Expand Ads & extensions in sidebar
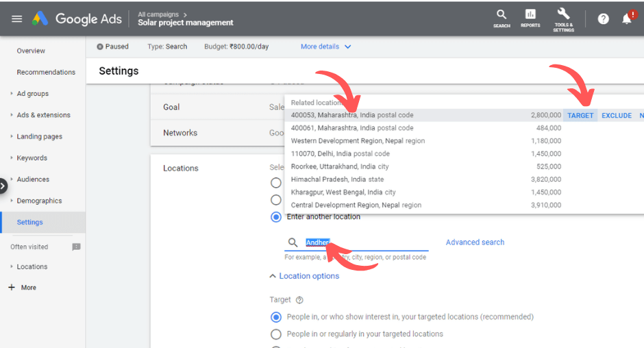 pyautogui.click(x=12, y=115)
